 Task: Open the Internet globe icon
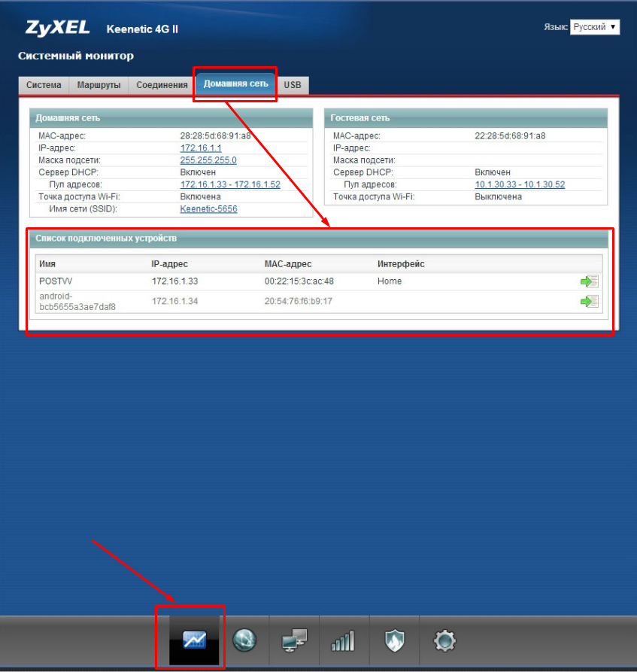coord(244,640)
